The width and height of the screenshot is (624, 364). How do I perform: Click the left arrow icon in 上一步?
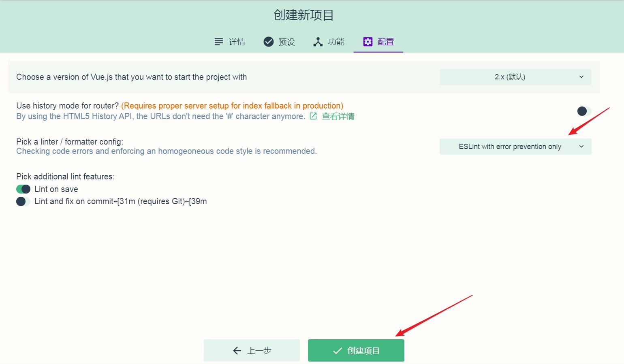[237, 351]
